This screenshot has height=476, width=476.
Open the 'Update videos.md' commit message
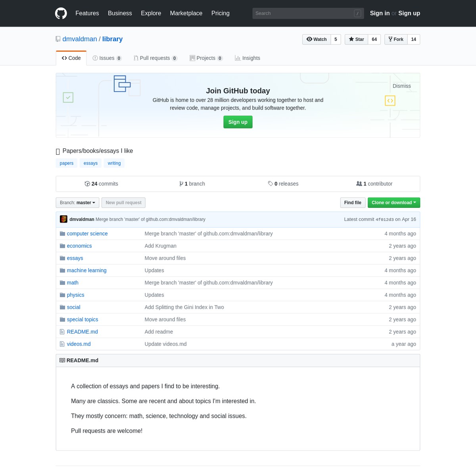point(166,344)
